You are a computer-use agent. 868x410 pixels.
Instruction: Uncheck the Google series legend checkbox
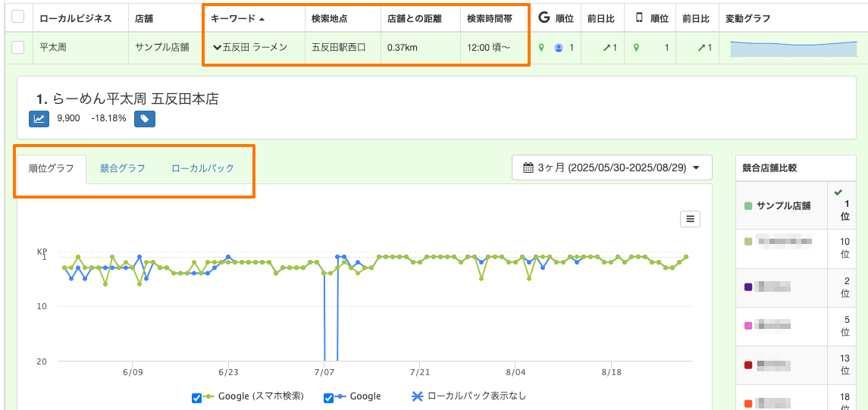click(328, 398)
